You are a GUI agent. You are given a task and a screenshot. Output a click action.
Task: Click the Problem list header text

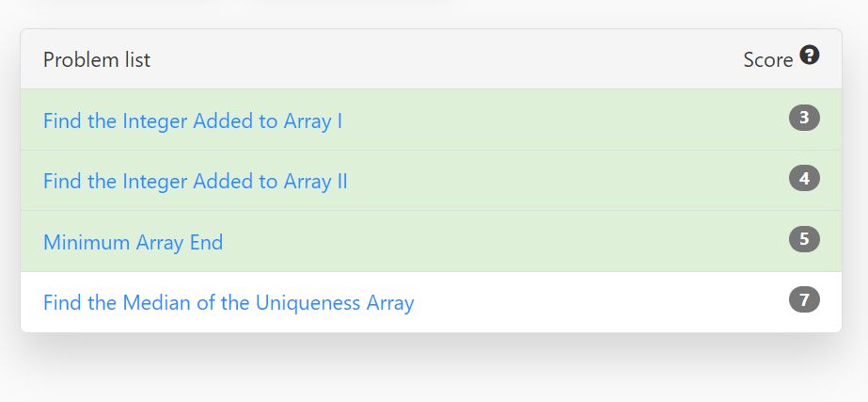(97, 60)
